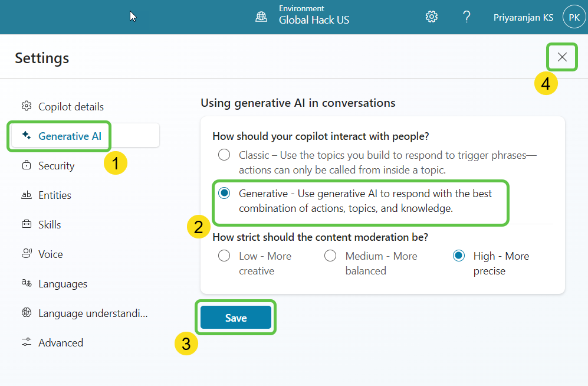
Task: Click the help question mark icon
Action: (x=467, y=17)
